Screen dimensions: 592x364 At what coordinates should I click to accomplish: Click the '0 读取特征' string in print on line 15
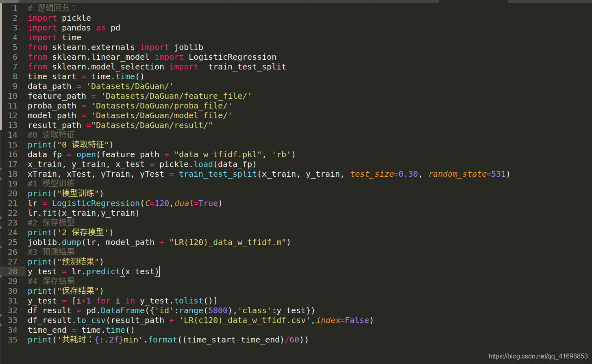coord(83,145)
